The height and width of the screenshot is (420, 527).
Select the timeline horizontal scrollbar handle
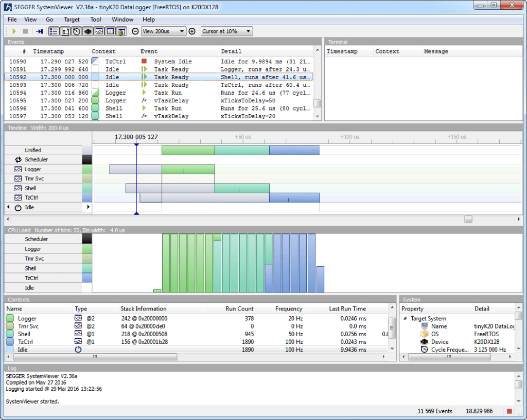point(468,219)
